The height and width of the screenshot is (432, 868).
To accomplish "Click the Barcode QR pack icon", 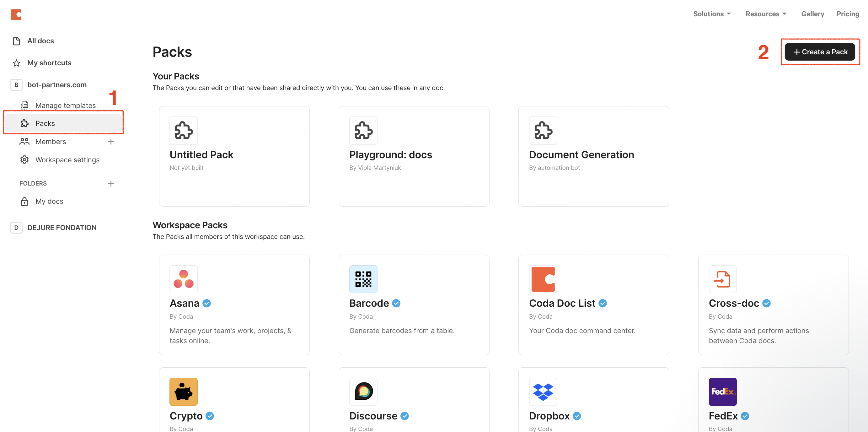I will [x=363, y=279].
